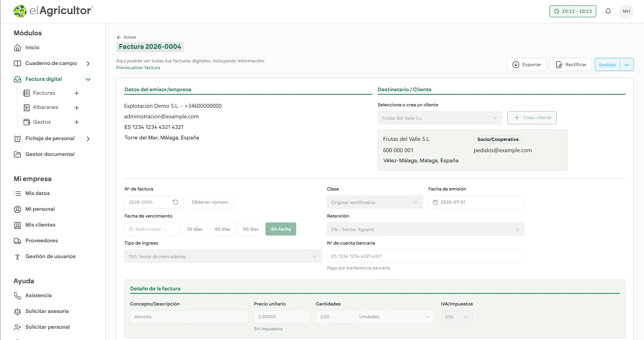Collapse the Factura digital submenu
644x340 pixels.
pos(88,79)
